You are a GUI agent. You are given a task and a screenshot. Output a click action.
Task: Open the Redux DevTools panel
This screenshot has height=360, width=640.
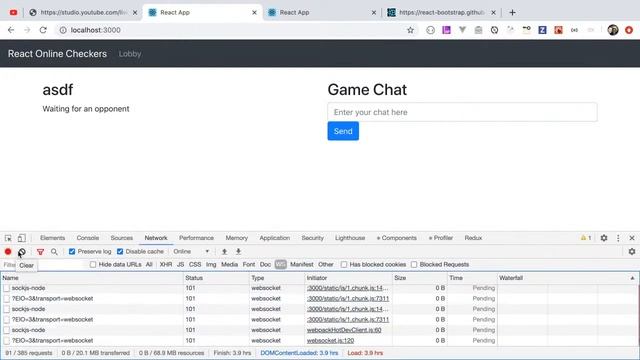[x=473, y=238]
